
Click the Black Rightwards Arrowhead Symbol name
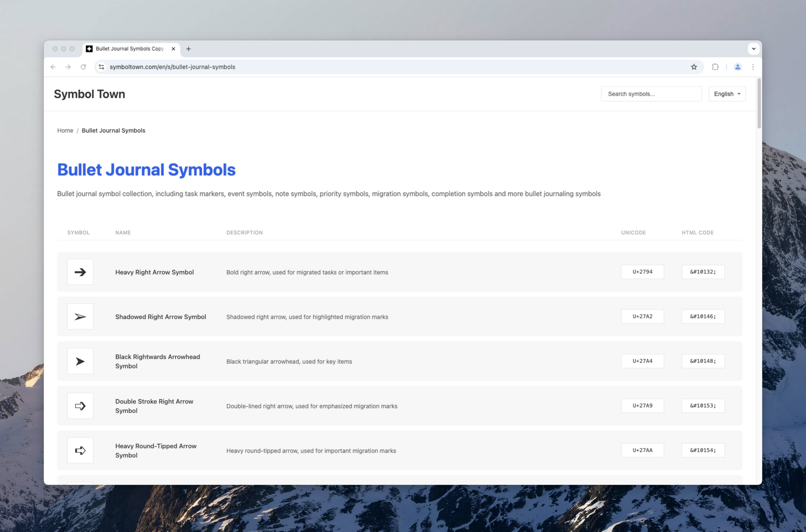(157, 362)
